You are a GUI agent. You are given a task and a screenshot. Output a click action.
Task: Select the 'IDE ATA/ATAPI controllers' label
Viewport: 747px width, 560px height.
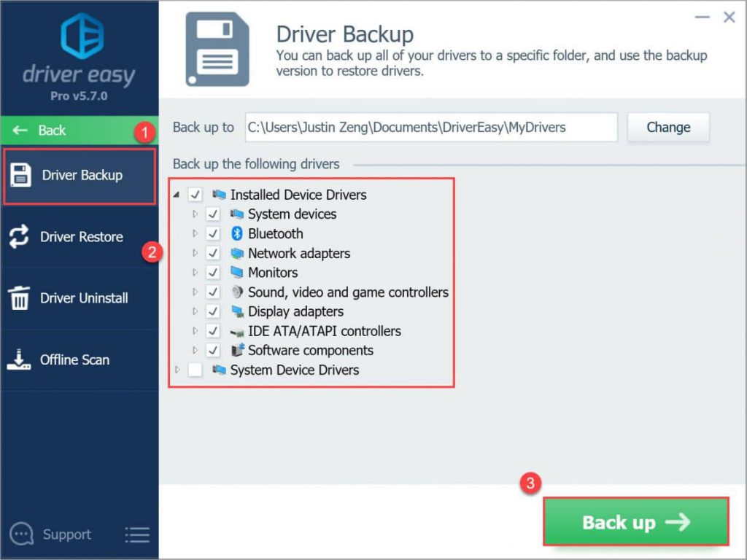click(325, 331)
